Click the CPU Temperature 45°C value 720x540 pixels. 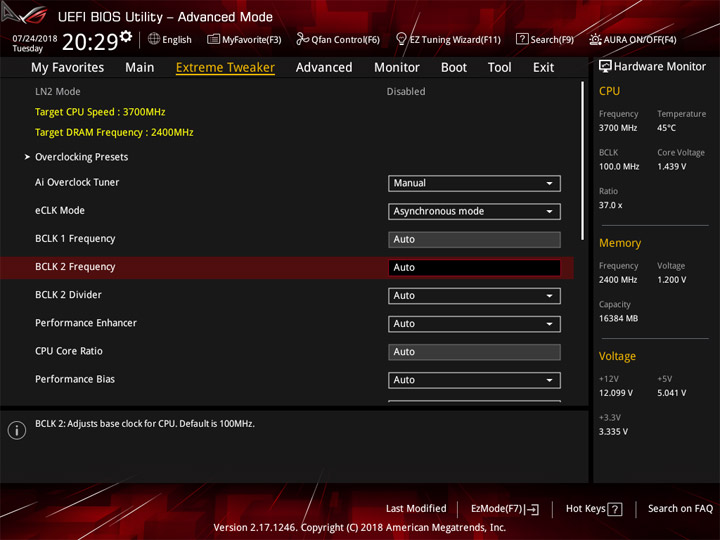(x=666, y=128)
